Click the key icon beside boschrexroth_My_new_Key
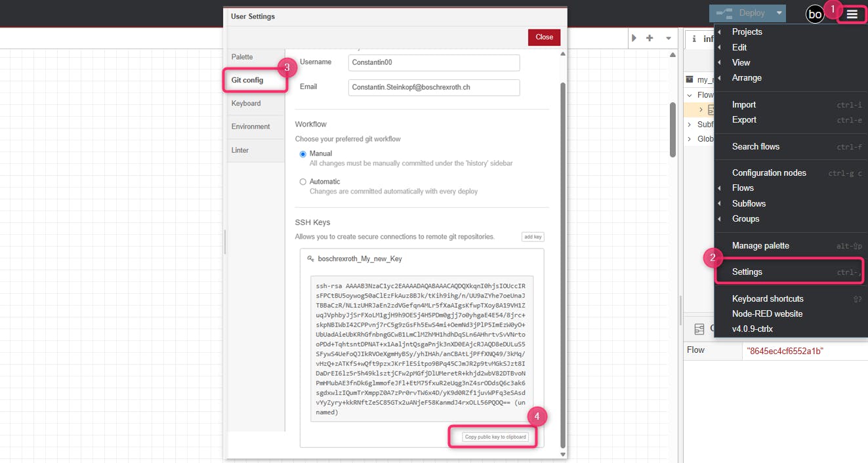This screenshot has height=463, width=868. point(310,259)
